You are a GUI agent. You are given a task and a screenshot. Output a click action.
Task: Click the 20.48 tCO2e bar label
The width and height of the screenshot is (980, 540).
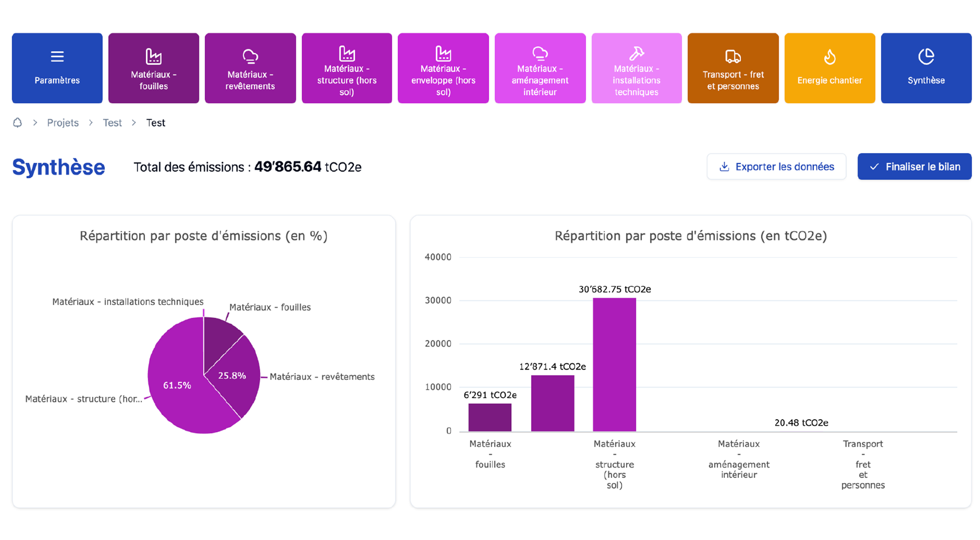pos(801,423)
